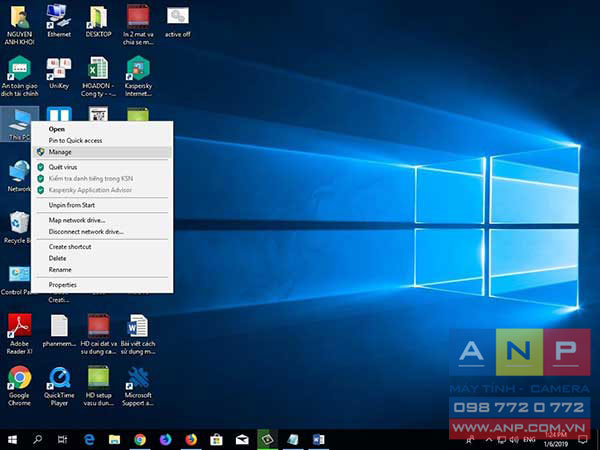This screenshot has width=600, height=450.
Task: Select the UniKey desktop shortcut
Action: [x=59, y=73]
